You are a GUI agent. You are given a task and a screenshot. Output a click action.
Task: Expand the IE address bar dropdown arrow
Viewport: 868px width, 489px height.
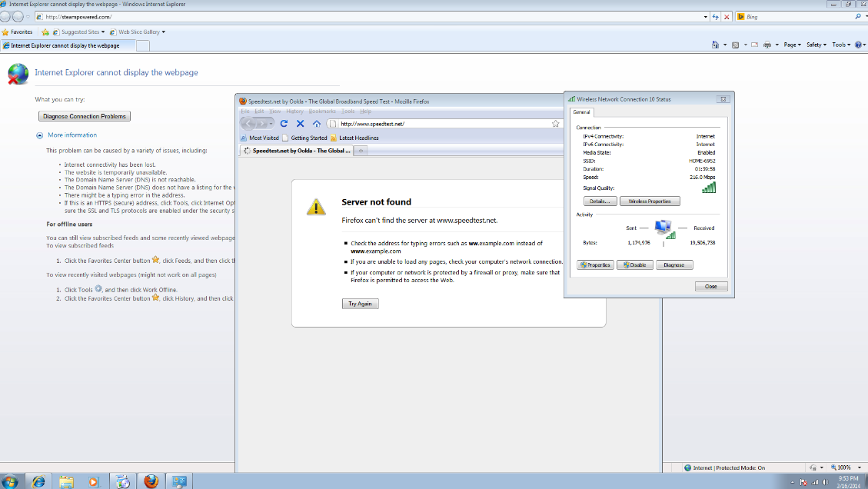pyautogui.click(x=705, y=17)
